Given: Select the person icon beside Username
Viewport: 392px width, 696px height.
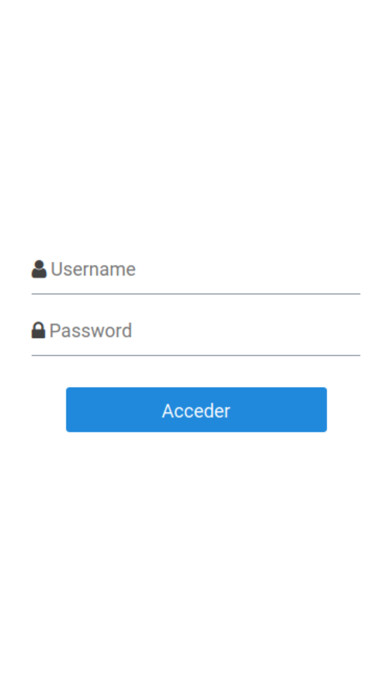Looking at the screenshot, I should [x=39, y=269].
